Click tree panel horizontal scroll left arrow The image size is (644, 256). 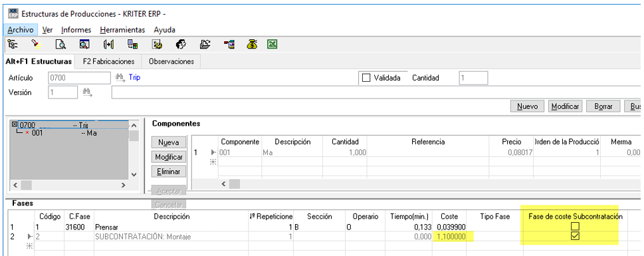tap(15, 185)
